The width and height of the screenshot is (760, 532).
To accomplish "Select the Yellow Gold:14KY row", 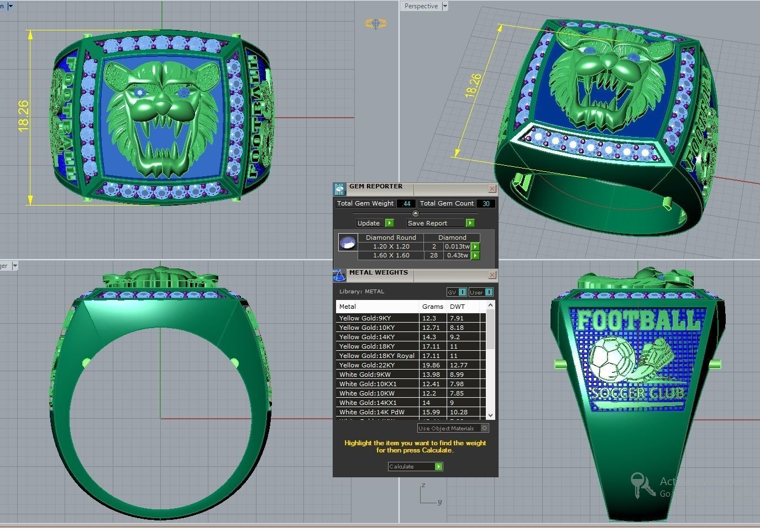I will click(411, 337).
